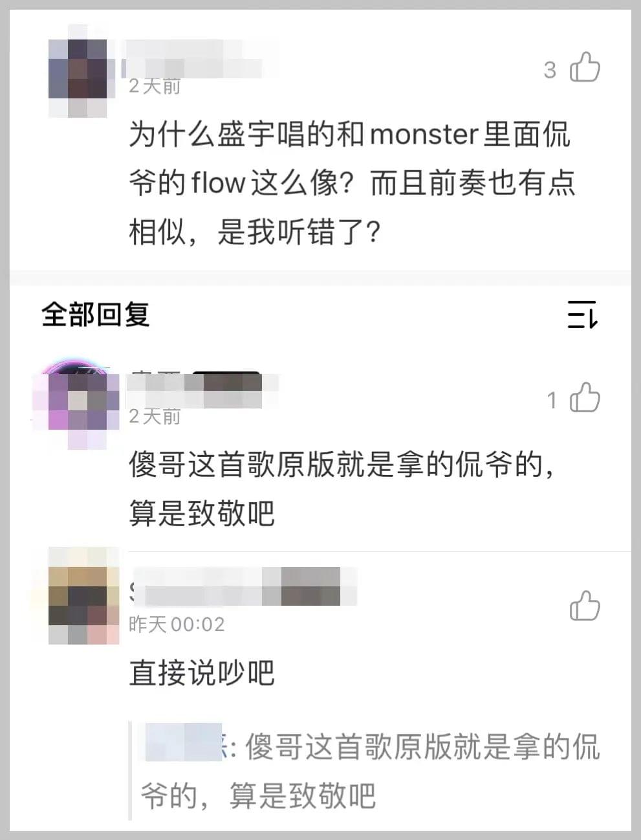Like the reply posted 昨天 00:02
Viewport: 641px width, 840px height.
585,606
